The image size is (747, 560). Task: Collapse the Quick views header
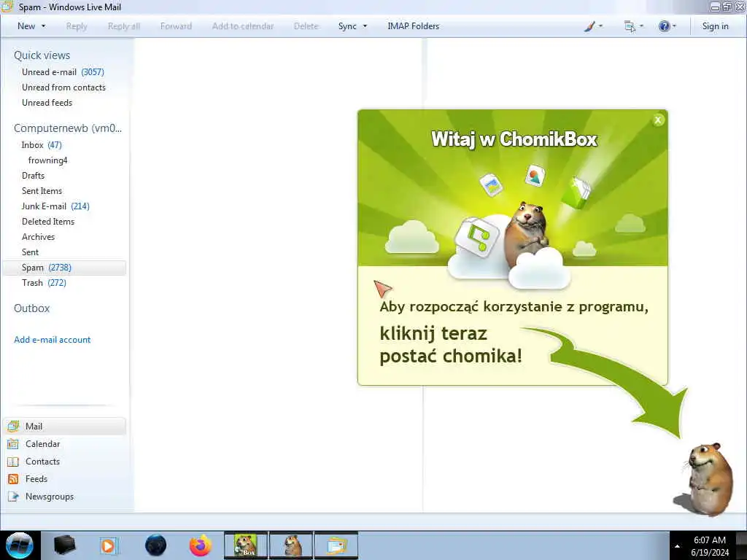[42, 55]
